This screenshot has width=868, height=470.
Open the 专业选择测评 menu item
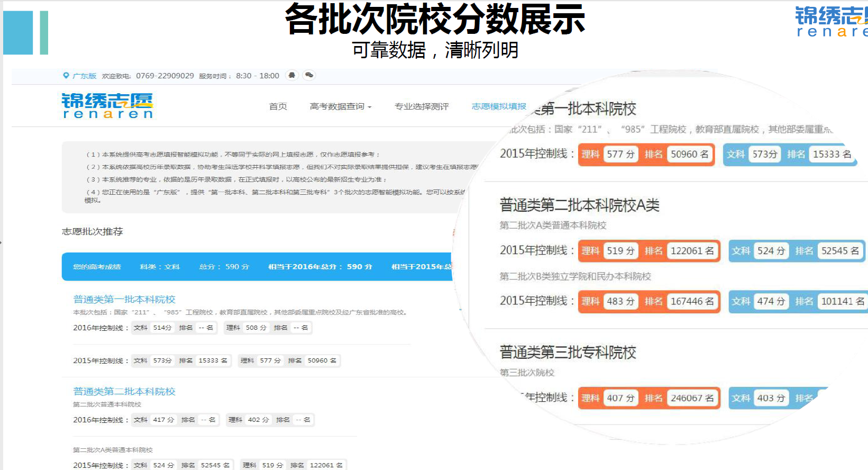click(x=422, y=106)
